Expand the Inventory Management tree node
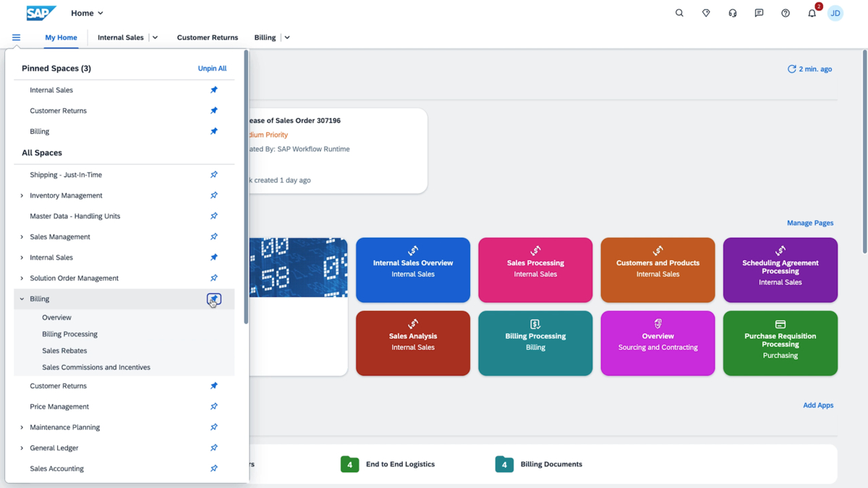868x488 pixels. [22, 196]
